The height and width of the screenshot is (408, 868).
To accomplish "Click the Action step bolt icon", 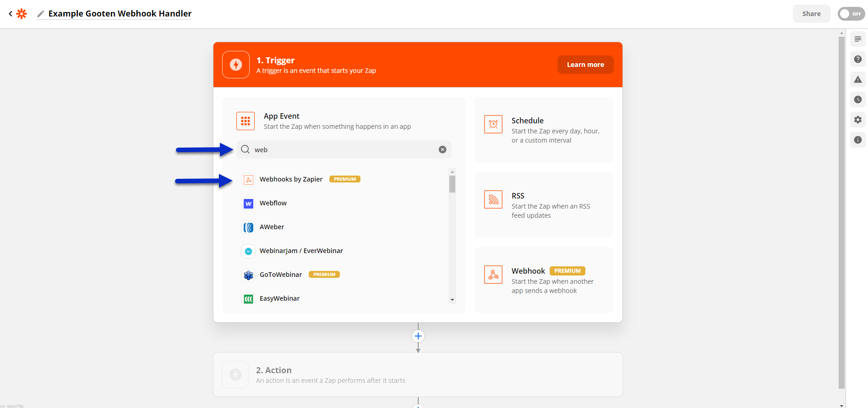I will click(x=235, y=375).
